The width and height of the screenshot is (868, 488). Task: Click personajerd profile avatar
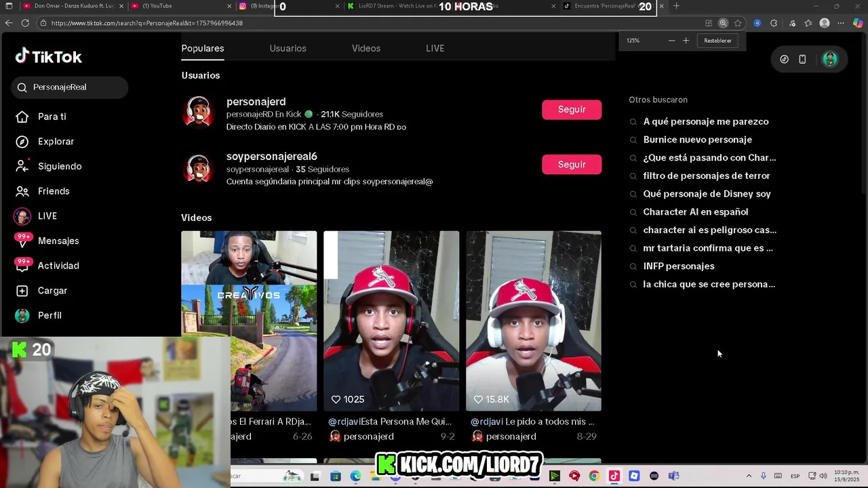coord(199,112)
